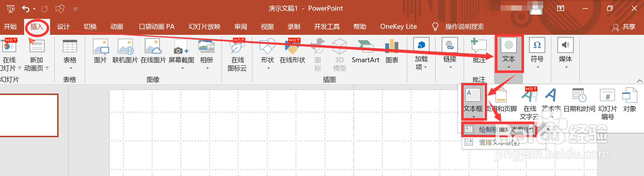Screen dimensions: 644x176
Task: Select the slide thumbnail in left pane
Action: pyautogui.click(x=28, y=115)
